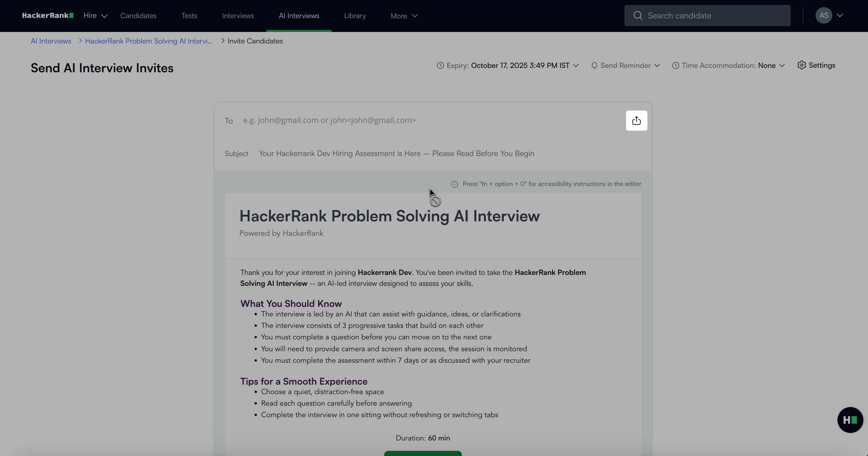Click the Powered by HackerRank text
The image size is (868, 456).
(281, 233)
